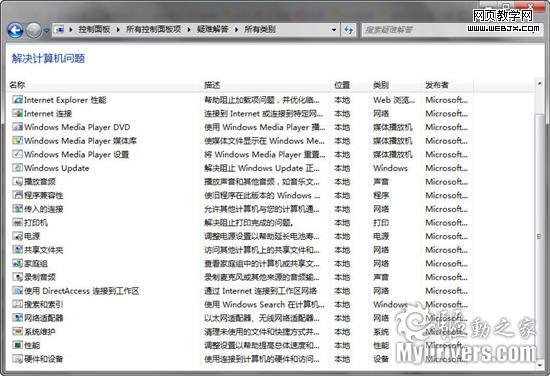
Task: Click the 电源 troubleshooter icon
Action: click(x=18, y=236)
